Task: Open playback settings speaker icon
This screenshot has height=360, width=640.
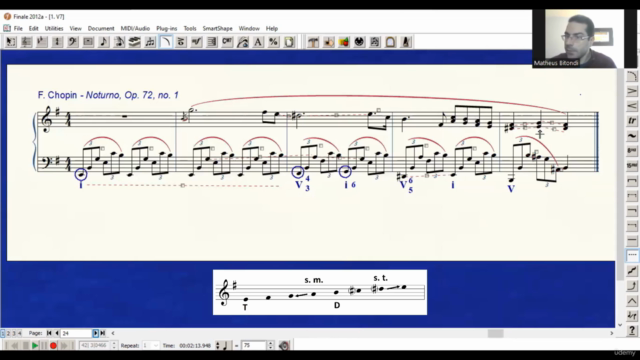Action: pos(284,346)
